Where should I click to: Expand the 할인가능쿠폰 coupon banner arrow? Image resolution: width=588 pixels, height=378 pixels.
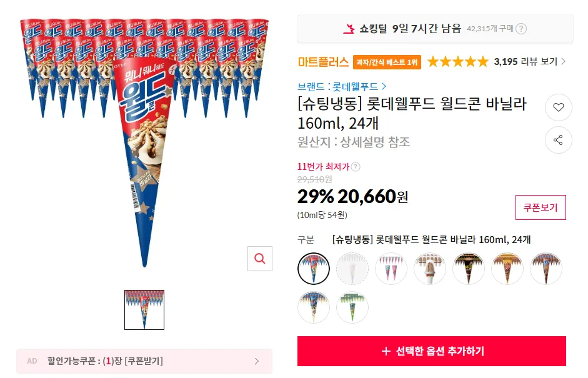[x=256, y=361]
